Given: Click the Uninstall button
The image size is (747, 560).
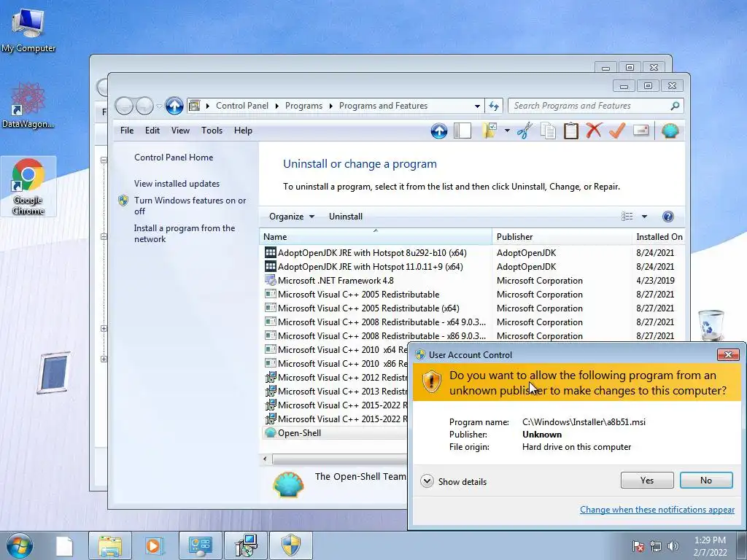Looking at the screenshot, I should [346, 217].
